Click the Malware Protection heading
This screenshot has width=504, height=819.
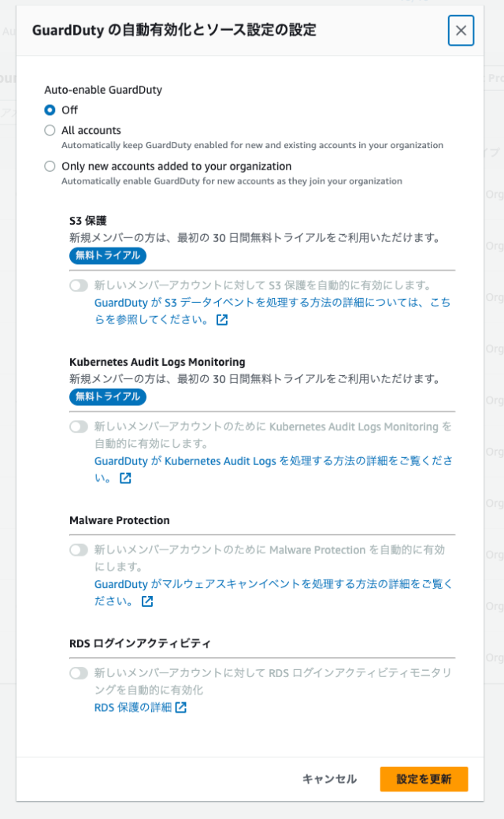(x=120, y=520)
